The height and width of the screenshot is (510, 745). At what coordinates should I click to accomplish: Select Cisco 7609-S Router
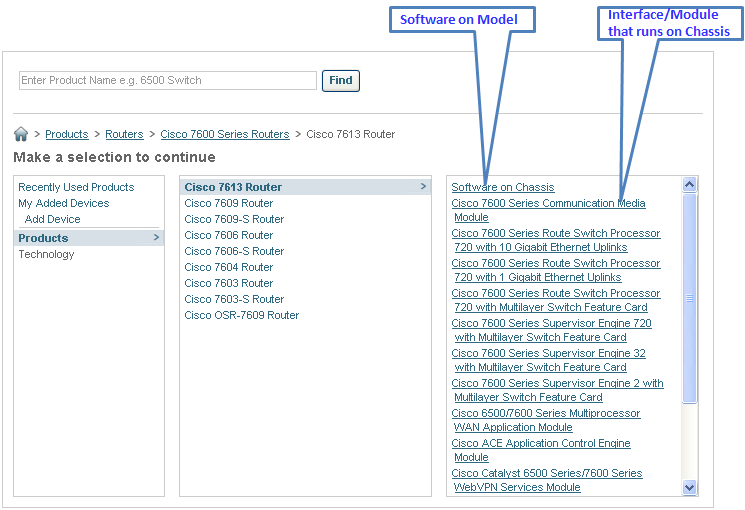[x=234, y=219]
